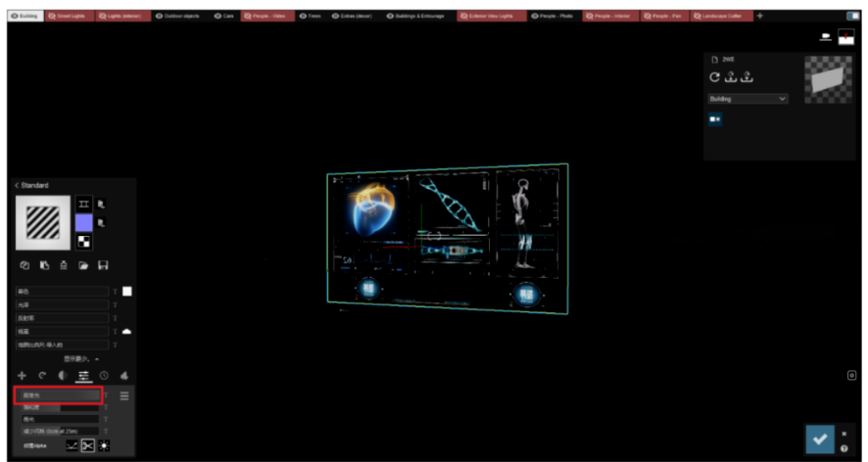Adjust the first material slider (着色)
Screen dimensions: 868x462
tap(63, 291)
